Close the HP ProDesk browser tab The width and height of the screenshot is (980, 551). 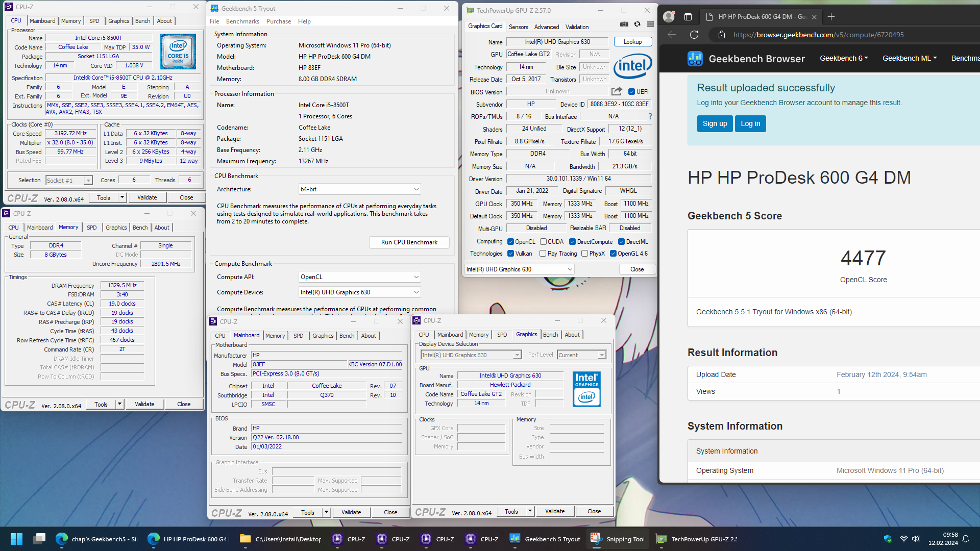(814, 17)
